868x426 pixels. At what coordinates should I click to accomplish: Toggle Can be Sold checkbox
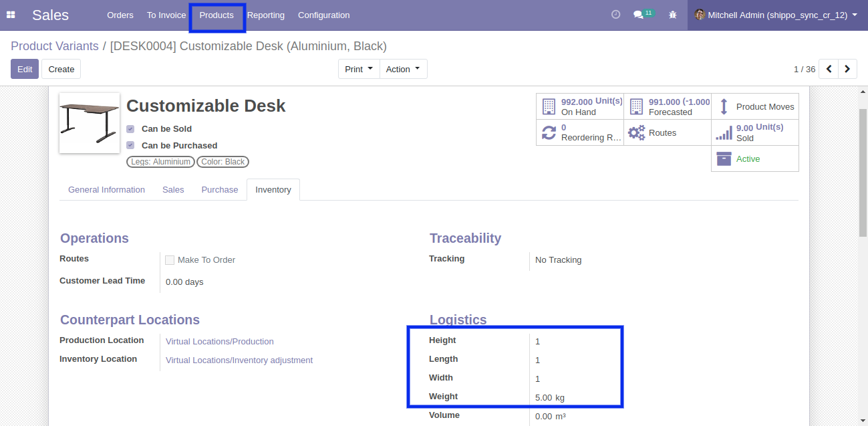[130, 129]
